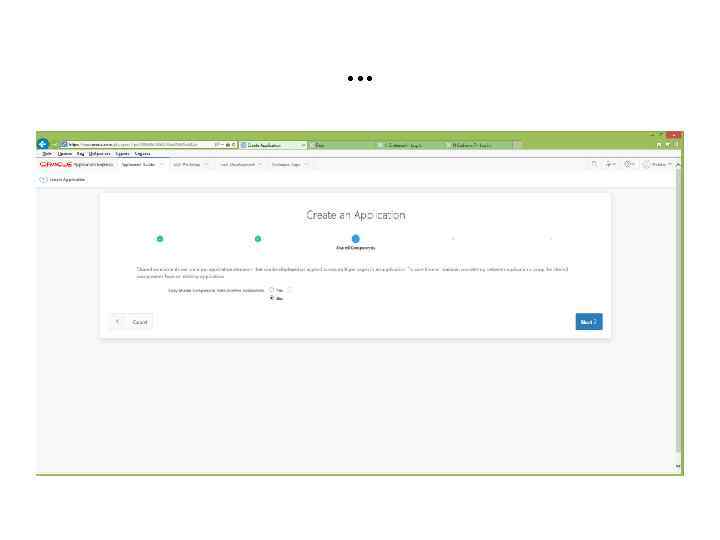The height and width of the screenshot is (540, 720).
Task: Open the user account dropdown in the header
Action: (x=658, y=164)
